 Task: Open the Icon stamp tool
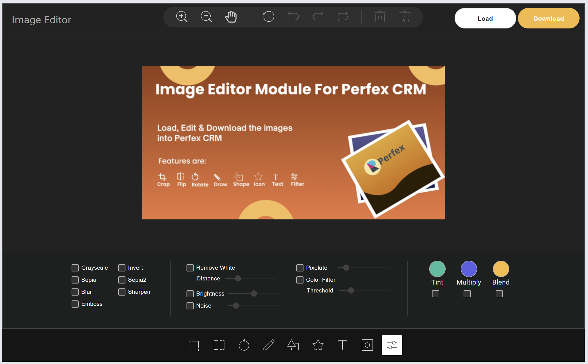(x=318, y=345)
